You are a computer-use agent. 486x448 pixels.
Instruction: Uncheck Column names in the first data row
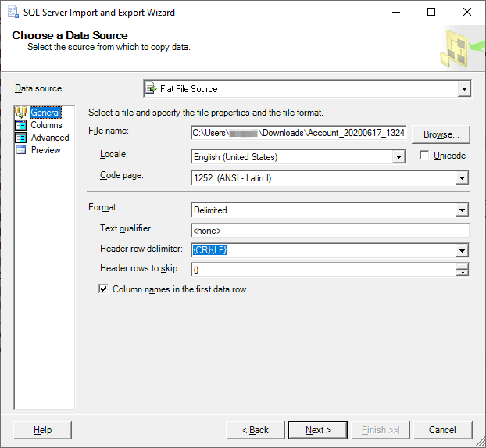103,289
